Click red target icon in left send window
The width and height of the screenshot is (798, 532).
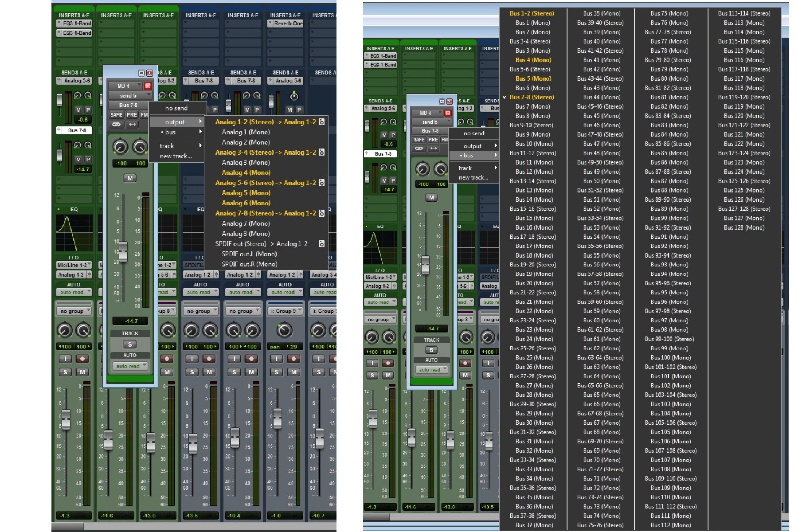coord(148,86)
